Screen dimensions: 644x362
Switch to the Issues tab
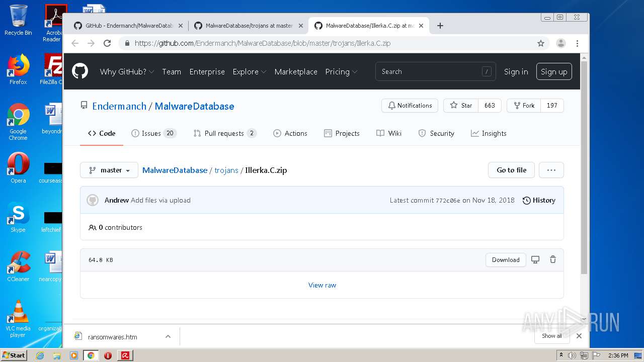(154, 133)
